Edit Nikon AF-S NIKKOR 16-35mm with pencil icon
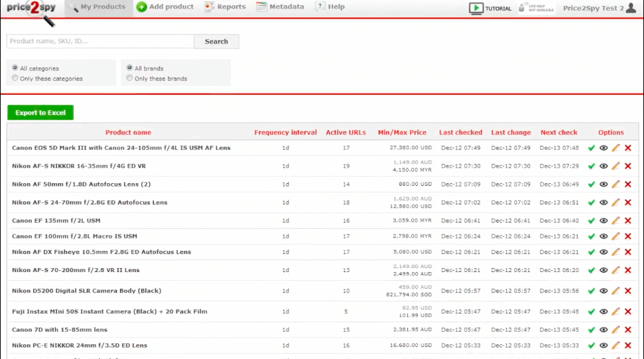The height and width of the screenshot is (359, 644). (615, 166)
